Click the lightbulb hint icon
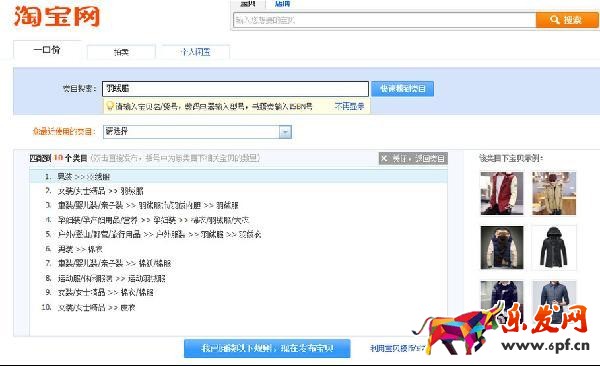This screenshot has height=366, width=600. point(110,106)
